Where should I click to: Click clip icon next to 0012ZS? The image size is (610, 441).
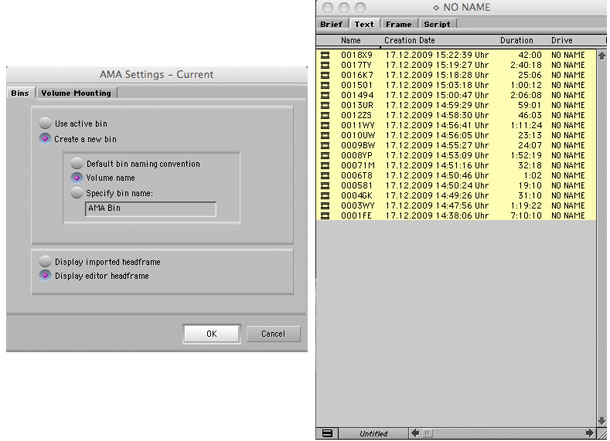tap(325, 115)
